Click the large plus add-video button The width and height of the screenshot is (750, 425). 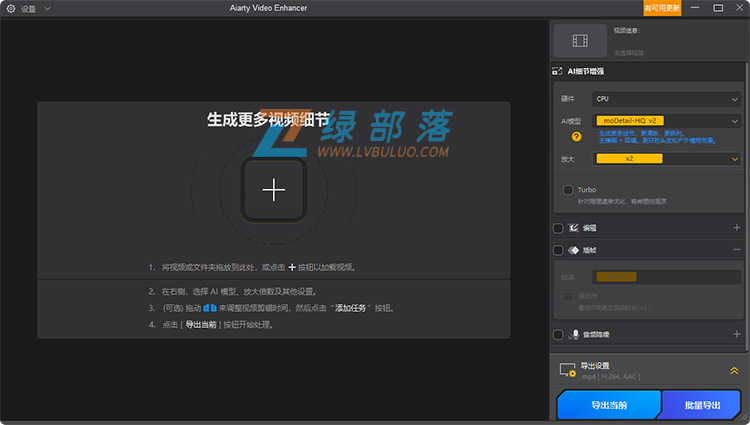(x=274, y=190)
